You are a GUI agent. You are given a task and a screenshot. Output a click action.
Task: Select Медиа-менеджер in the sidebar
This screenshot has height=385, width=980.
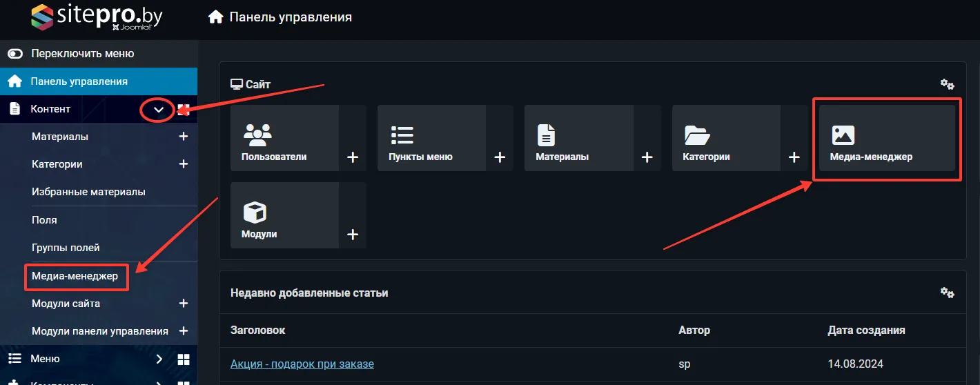[x=75, y=276]
